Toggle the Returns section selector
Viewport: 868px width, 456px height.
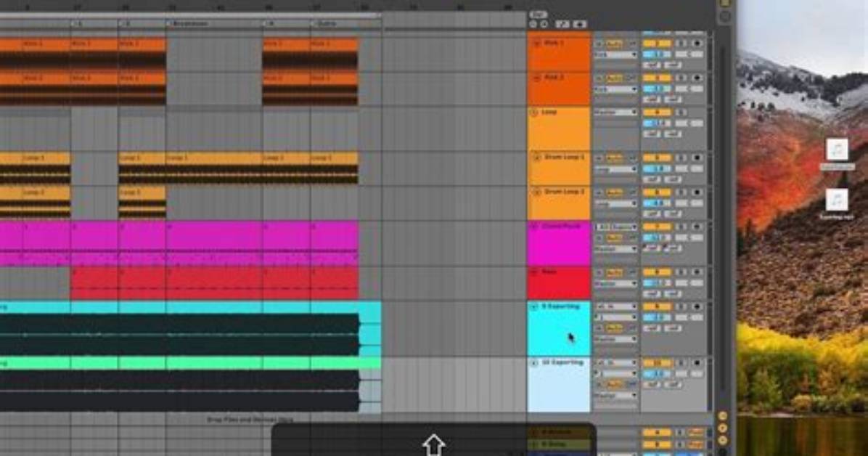723,428
